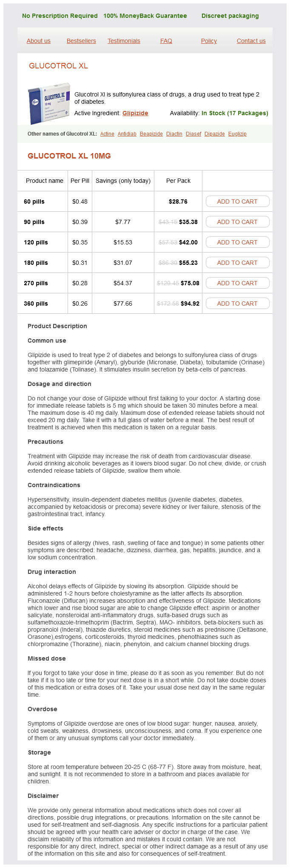This screenshot has width=290, height=868.
Task: Open the Contact us page
Action: (x=251, y=41)
